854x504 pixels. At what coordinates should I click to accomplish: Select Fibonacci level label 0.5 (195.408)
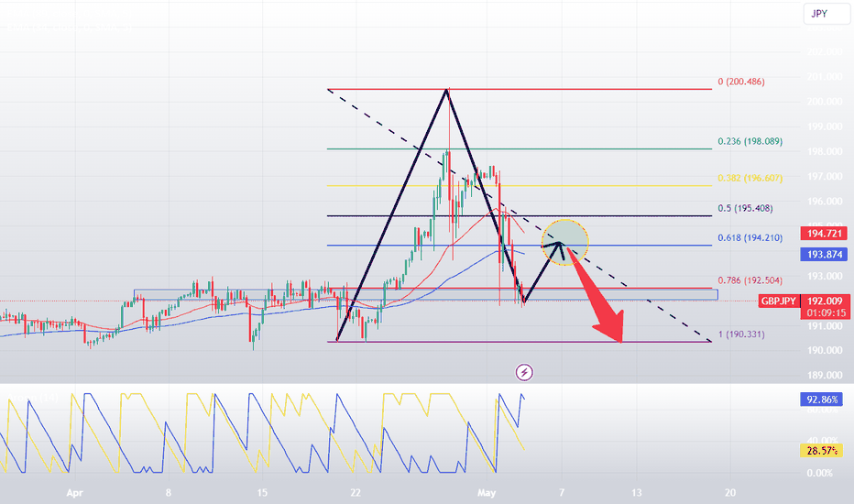[x=745, y=208]
